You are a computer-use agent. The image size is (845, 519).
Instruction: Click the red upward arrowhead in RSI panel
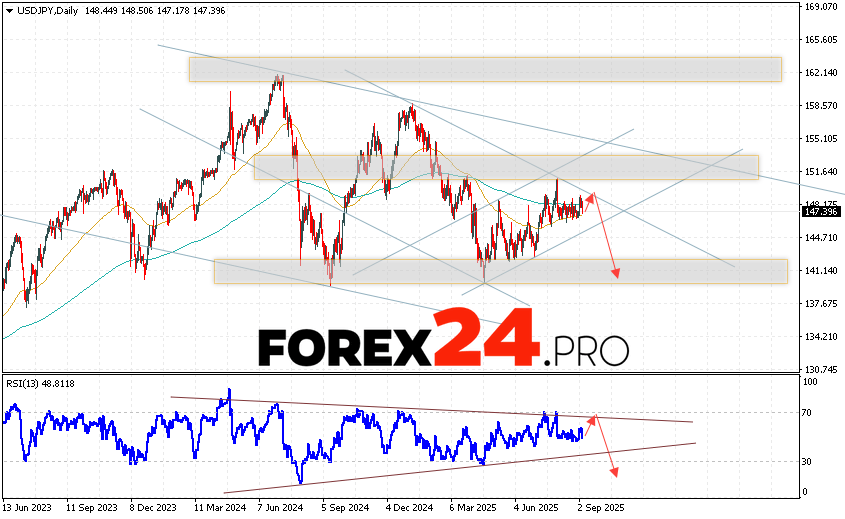coord(593,417)
